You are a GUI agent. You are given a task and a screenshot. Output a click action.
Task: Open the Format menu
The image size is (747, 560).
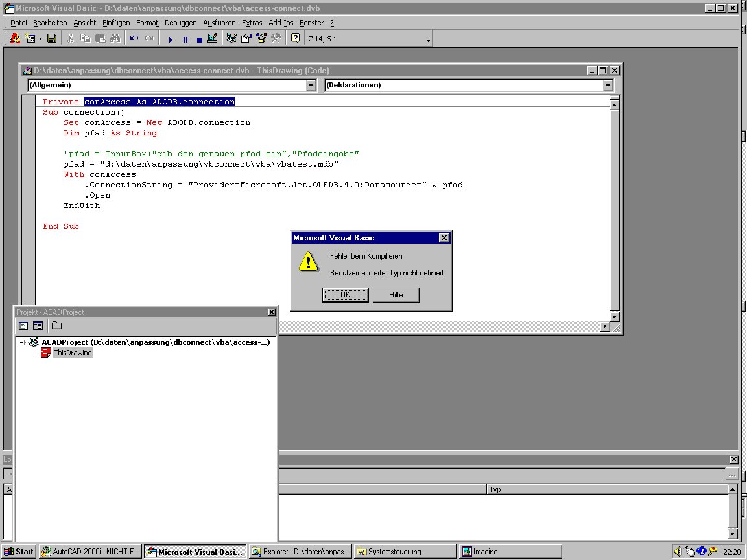point(147,23)
